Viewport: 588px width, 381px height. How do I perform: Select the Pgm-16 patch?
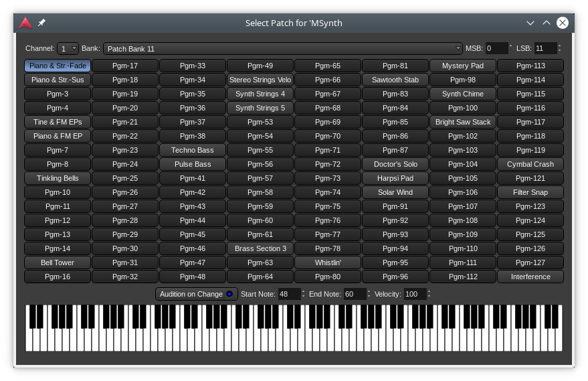click(x=58, y=277)
